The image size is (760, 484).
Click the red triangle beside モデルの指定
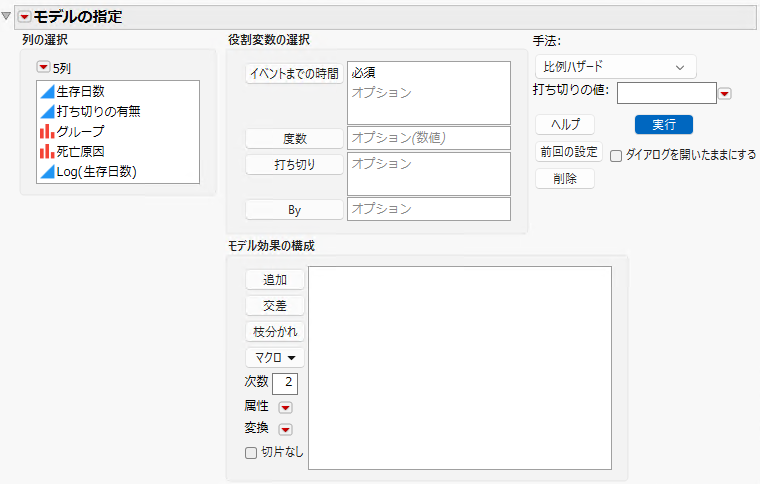pyautogui.click(x=24, y=17)
